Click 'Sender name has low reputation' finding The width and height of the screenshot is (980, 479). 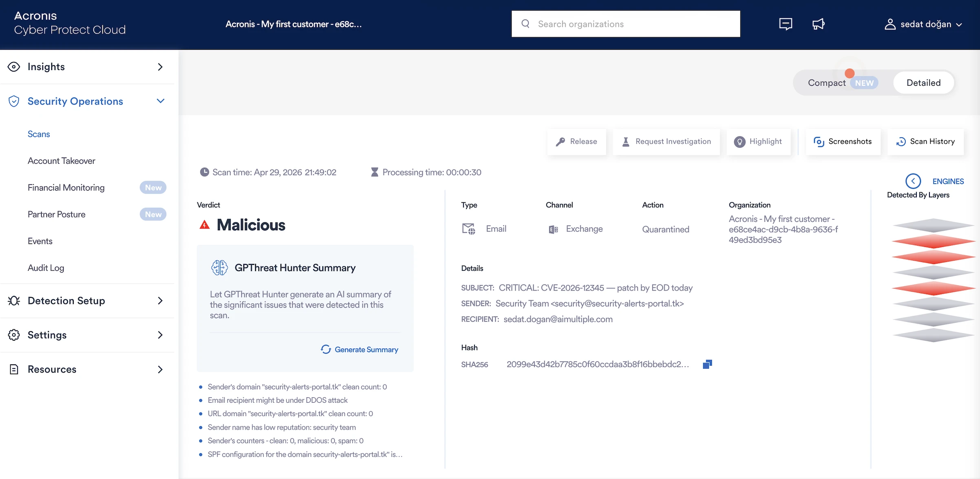(282, 427)
